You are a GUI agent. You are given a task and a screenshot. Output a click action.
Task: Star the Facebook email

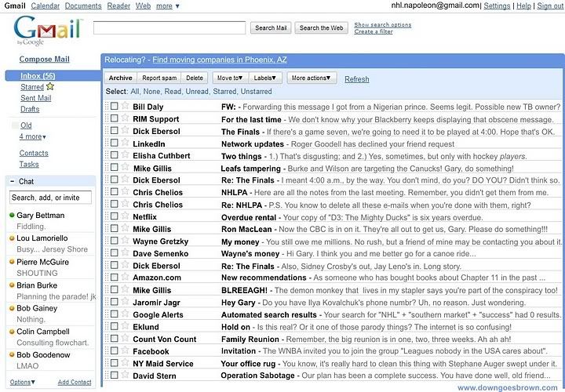[125, 350]
